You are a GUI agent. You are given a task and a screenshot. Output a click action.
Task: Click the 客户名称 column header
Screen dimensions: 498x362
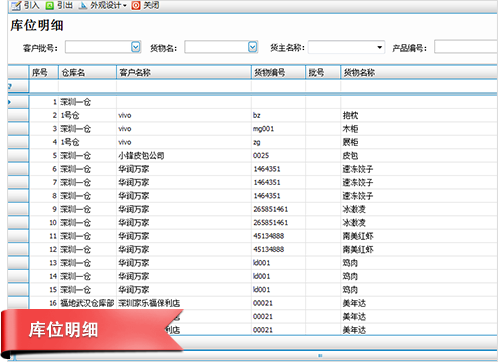(x=184, y=72)
